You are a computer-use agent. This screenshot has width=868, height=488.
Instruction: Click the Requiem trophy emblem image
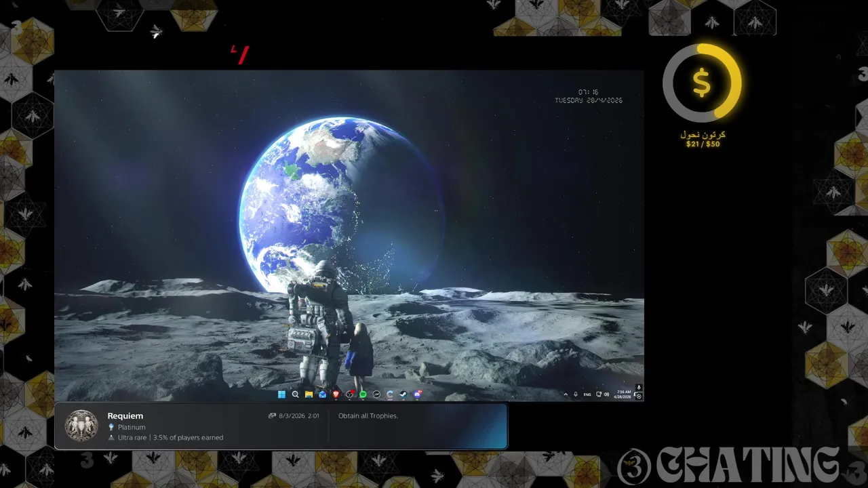coord(81,426)
